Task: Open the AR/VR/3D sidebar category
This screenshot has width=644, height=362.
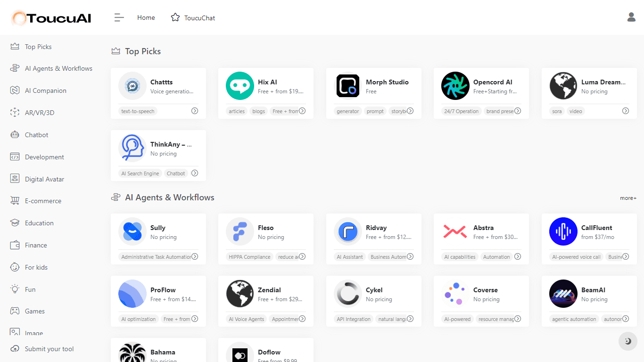Action: 40,113
